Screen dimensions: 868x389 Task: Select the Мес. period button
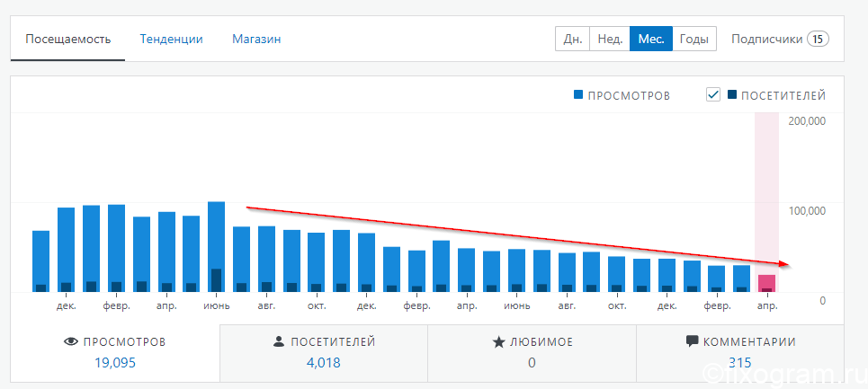651,40
